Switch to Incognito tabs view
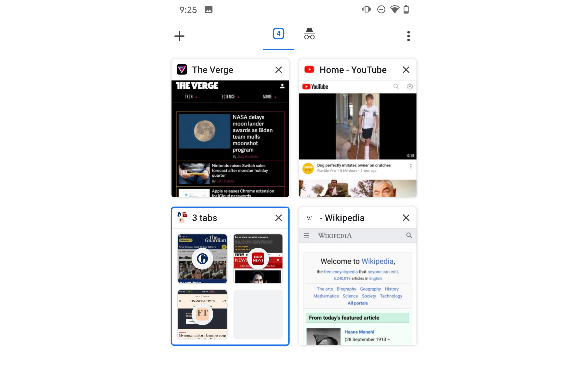Viewport: 588px width, 392px height. (309, 36)
